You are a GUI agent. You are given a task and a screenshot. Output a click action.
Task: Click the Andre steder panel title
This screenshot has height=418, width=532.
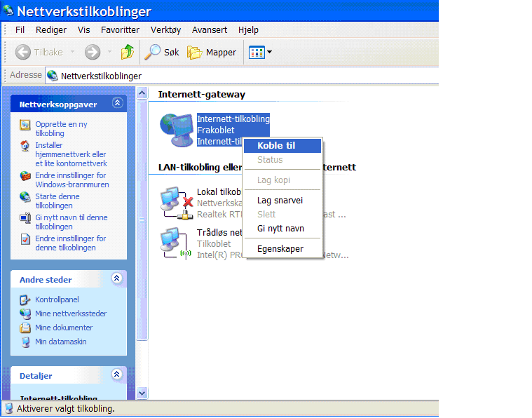click(x=46, y=280)
